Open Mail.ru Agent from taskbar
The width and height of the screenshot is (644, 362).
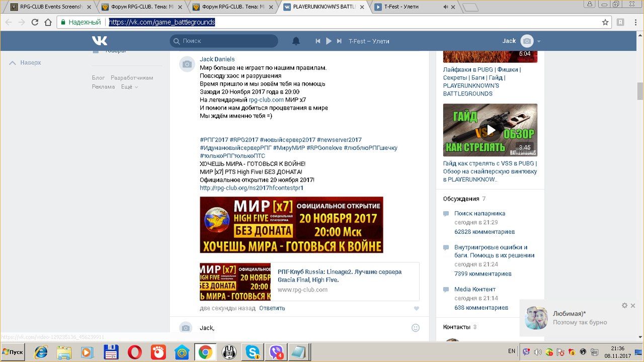pos(181,352)
